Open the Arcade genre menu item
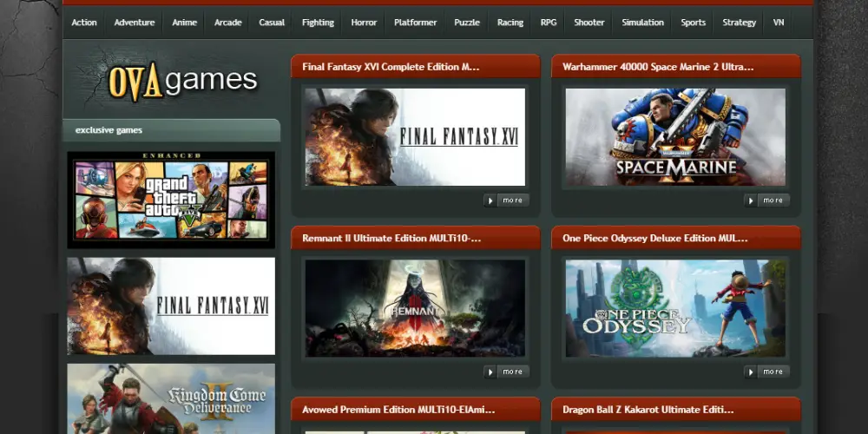Image resolution: width=868 pixels, height=434 pixels. (228, 23)
